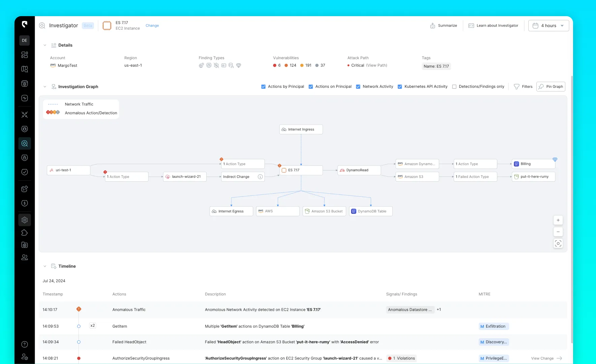
Task: Click the first finding type icon in Details
Action: point(201,65)
